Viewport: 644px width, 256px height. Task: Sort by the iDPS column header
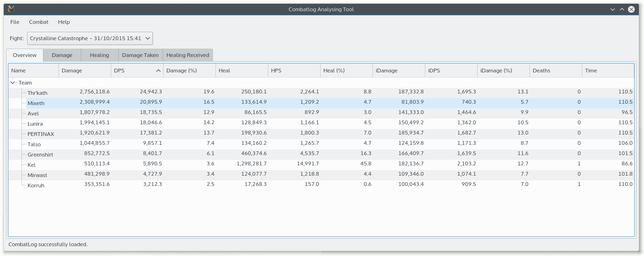point(451,71)
